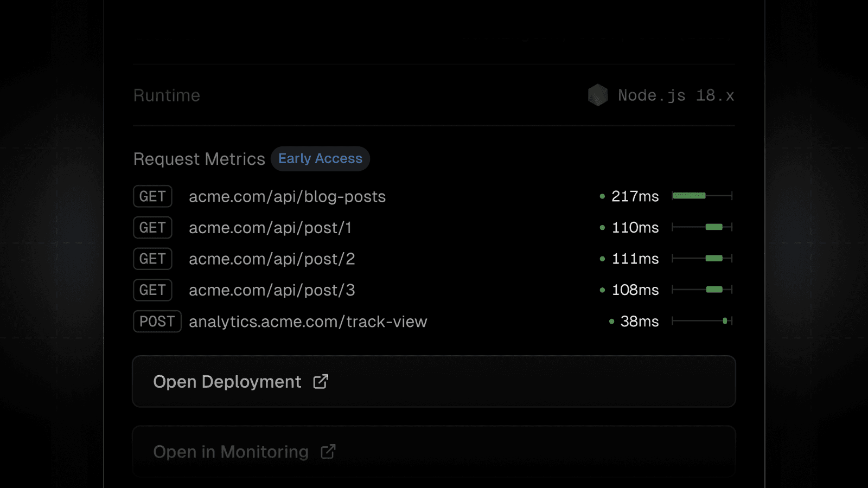Click the Node.js runtime hexagon icon
This screenshot has width=868, height=488.
598,95
